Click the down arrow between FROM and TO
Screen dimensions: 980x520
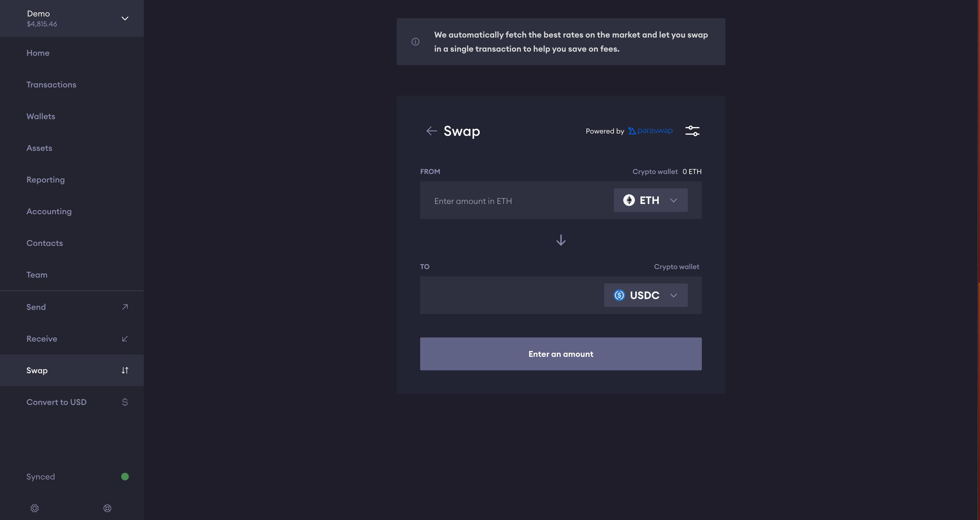pyautogui.click(x=561, y=240)
